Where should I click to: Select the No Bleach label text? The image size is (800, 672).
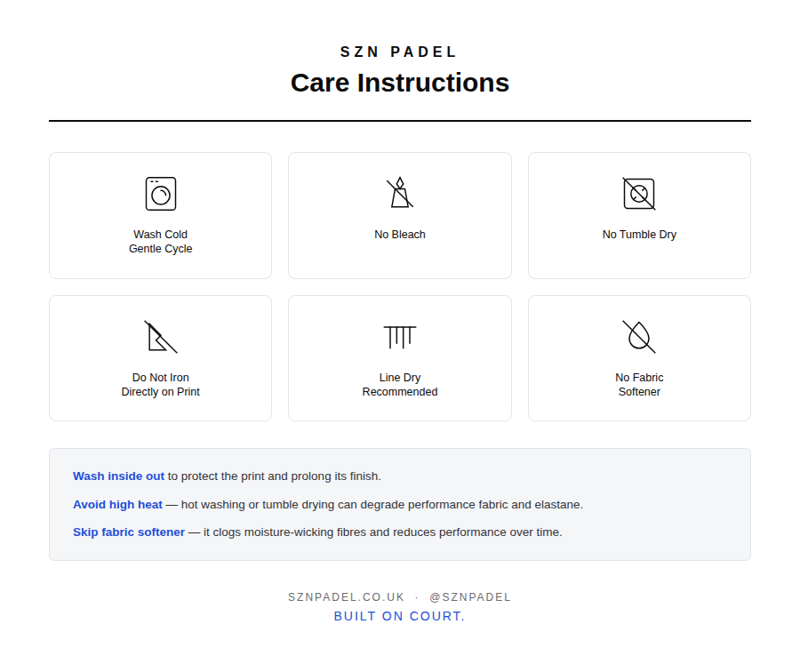pyautogui.click(x=399, y=234)
